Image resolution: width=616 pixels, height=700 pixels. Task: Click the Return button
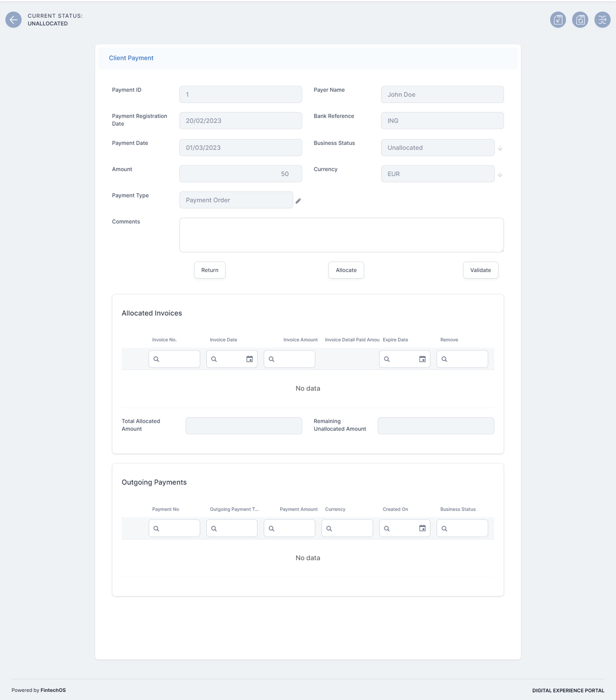[210, 270]
